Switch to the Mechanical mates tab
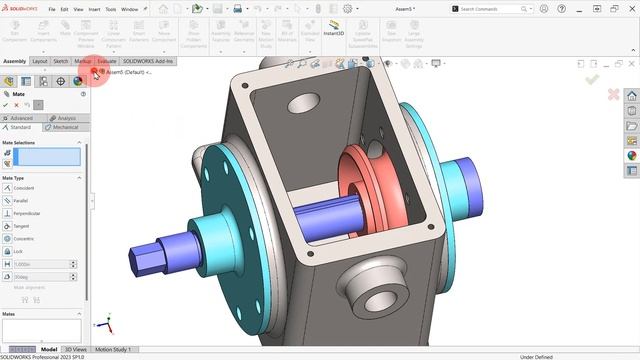Viewport: 640px width, 360px height. tap(65, 127)
